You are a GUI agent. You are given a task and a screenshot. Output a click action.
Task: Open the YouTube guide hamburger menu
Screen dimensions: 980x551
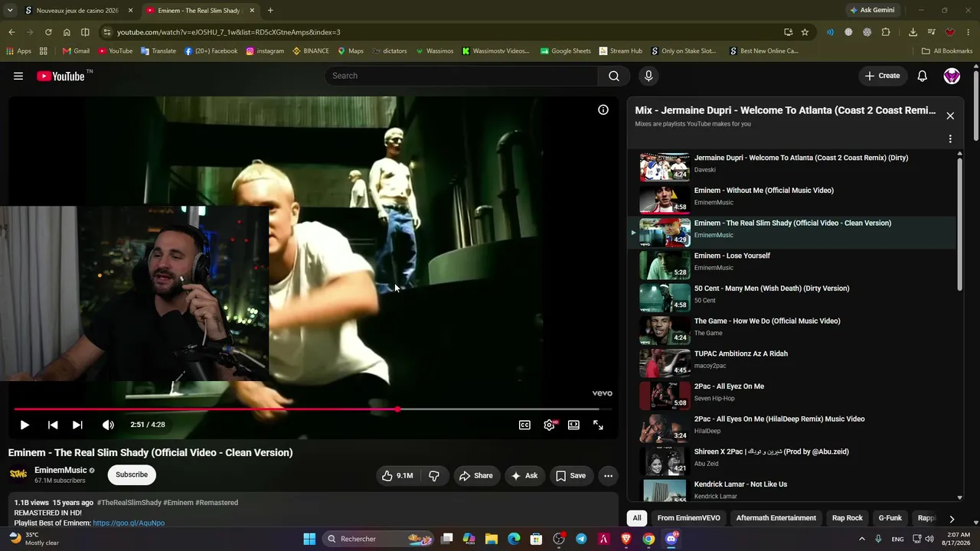tap(18, 76)
